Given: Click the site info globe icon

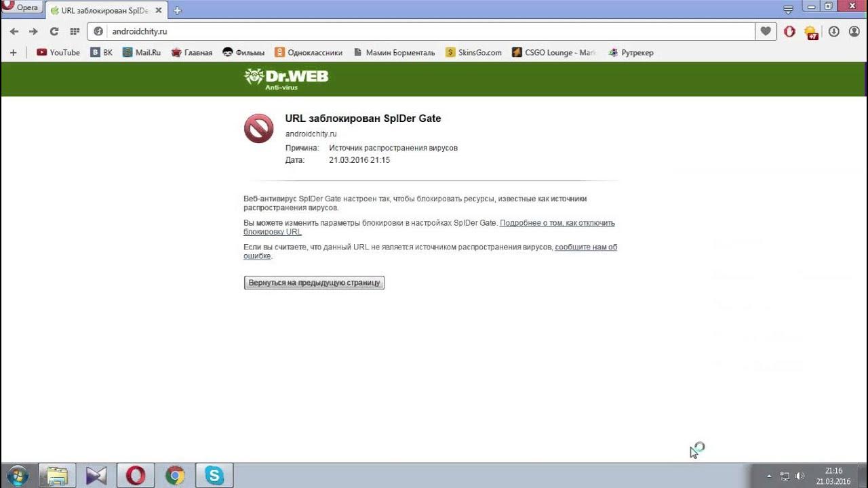Looking at the screenshot, I should click(98, 31).
